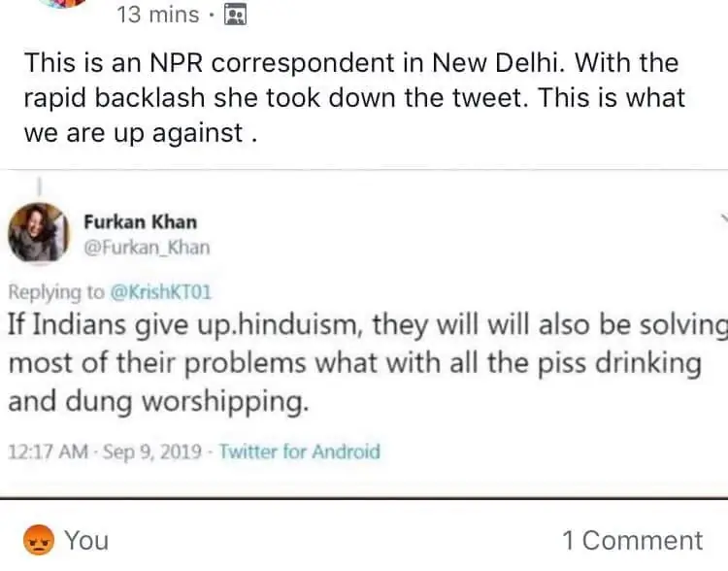
Task: Click the friends audience privacy icon
Action: click(235, 15)
